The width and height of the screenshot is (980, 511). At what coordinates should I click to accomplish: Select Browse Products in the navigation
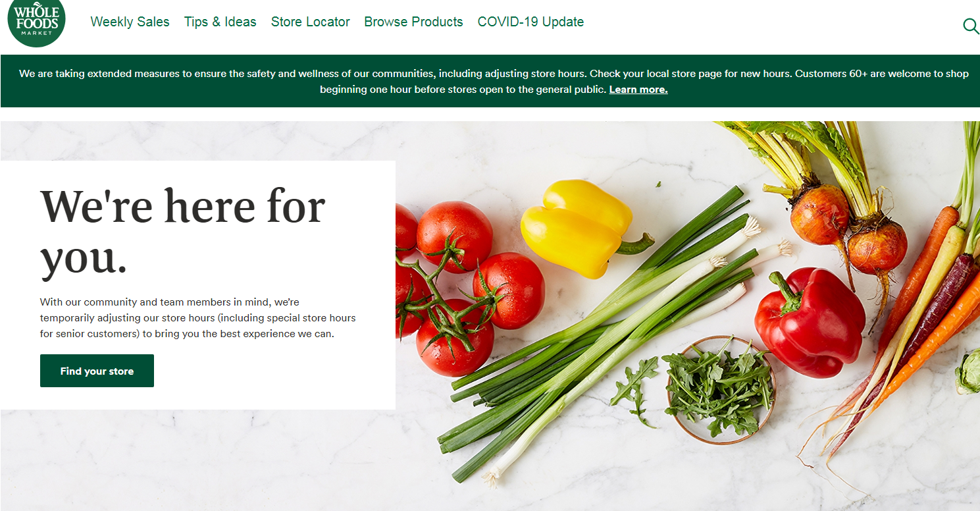tap(413, 22)
